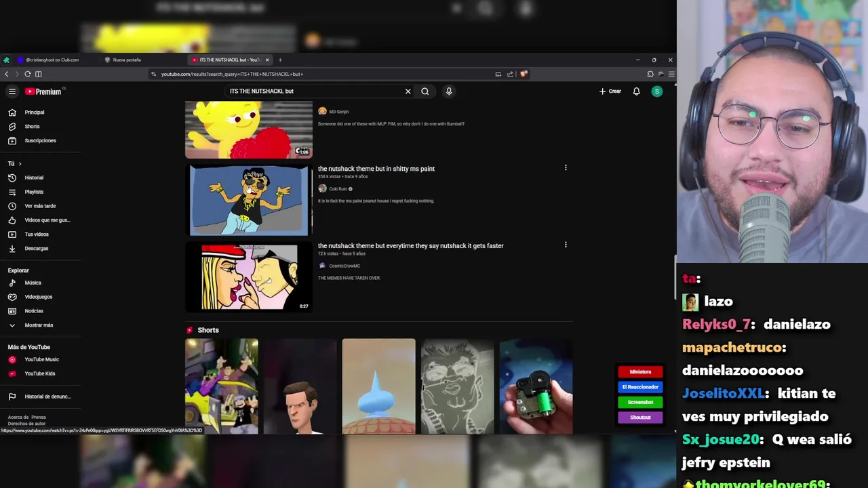Open the animated man Shorts thumbnail
The width and height of the screenshot is (868, 488).
pos(300,386)
